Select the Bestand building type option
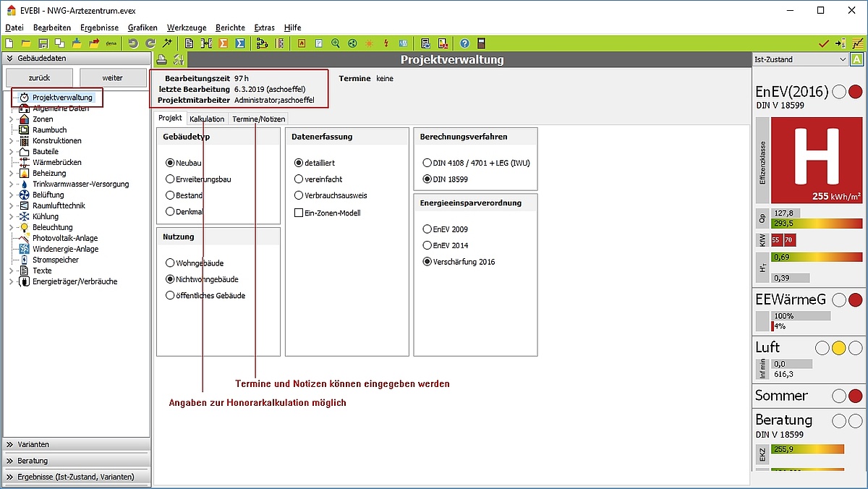Viewport: 868px width, 489px height. (170, 195)
